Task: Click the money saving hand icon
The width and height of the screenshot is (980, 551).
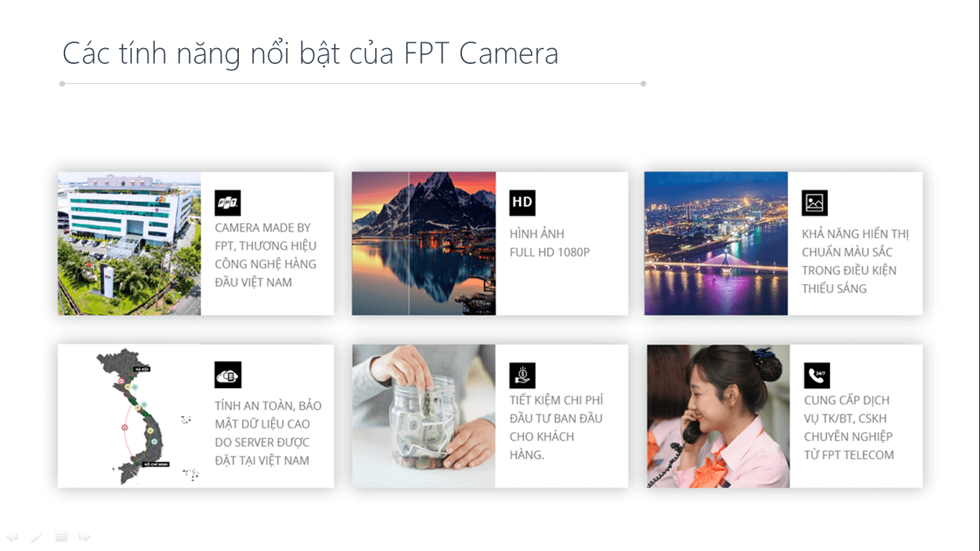Action: (x=522, y=375)
